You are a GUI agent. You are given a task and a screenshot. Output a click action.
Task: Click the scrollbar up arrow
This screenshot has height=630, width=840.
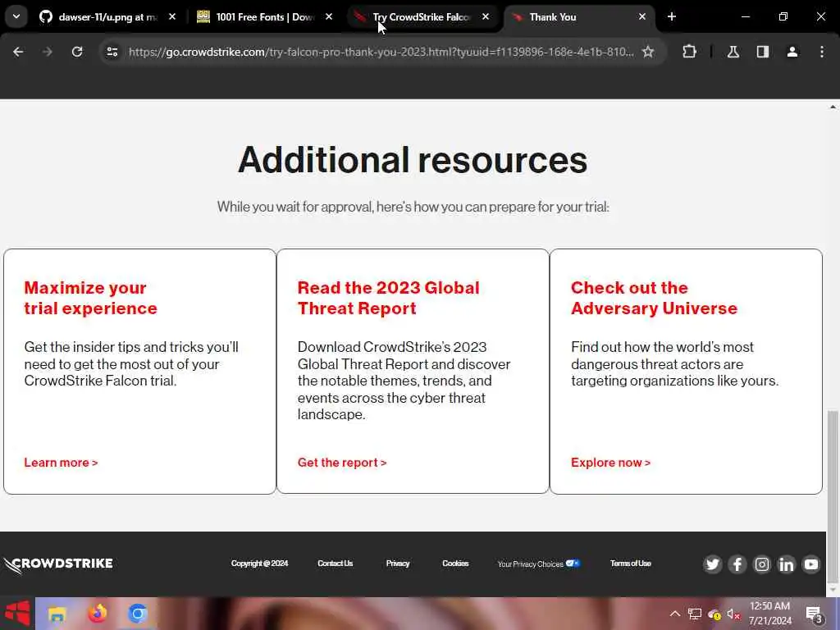coord(833,107)
